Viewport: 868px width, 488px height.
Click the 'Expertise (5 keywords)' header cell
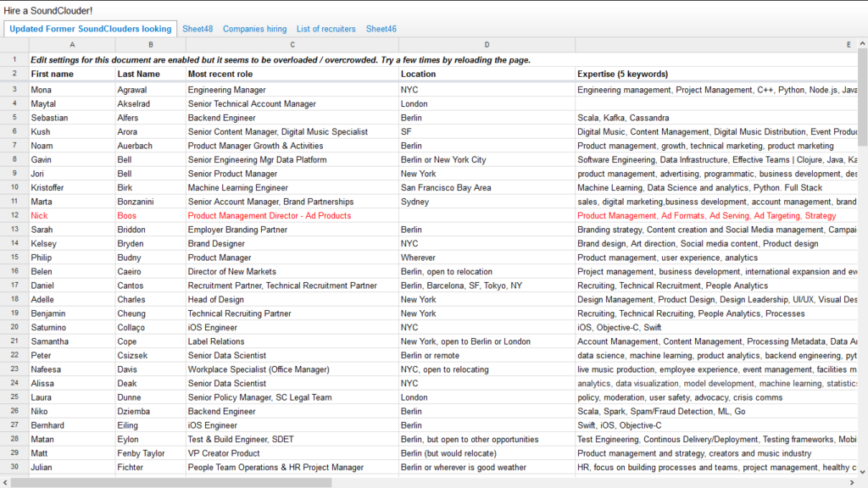(x=716, y=75)
